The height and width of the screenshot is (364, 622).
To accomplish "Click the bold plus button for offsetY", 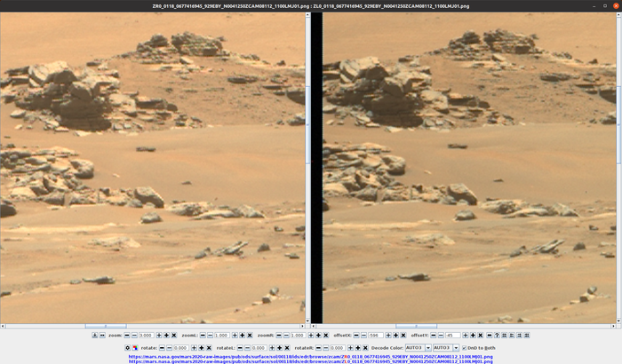I will 473,336.
